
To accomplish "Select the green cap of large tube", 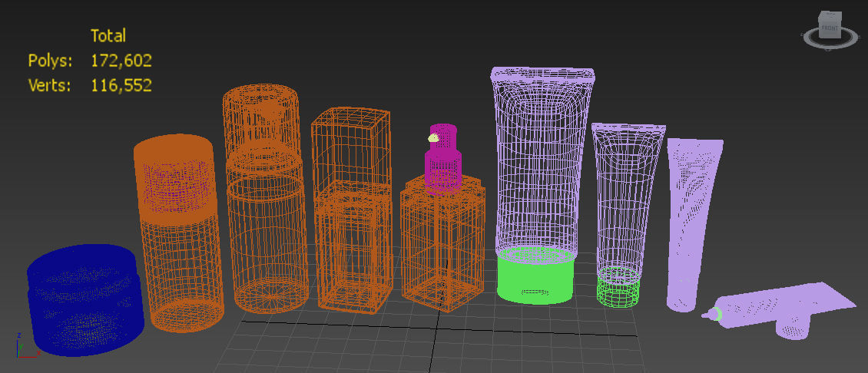I will tap(535, 276).
